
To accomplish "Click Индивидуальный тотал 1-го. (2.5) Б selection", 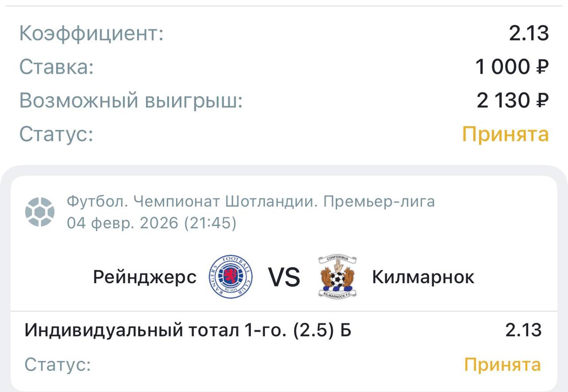I will coord(188,330).
